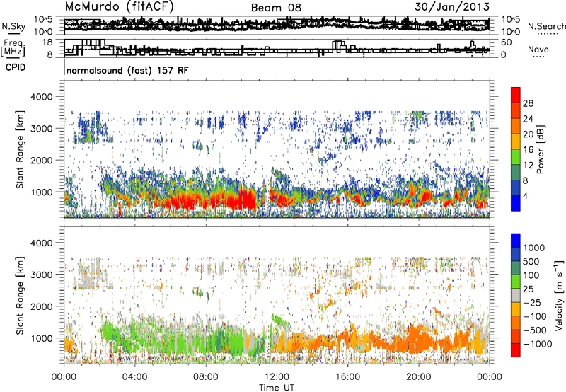Select the normalsound (fast) 157 RF text
This screenshot has width=566, height=392.
(127, 70)
